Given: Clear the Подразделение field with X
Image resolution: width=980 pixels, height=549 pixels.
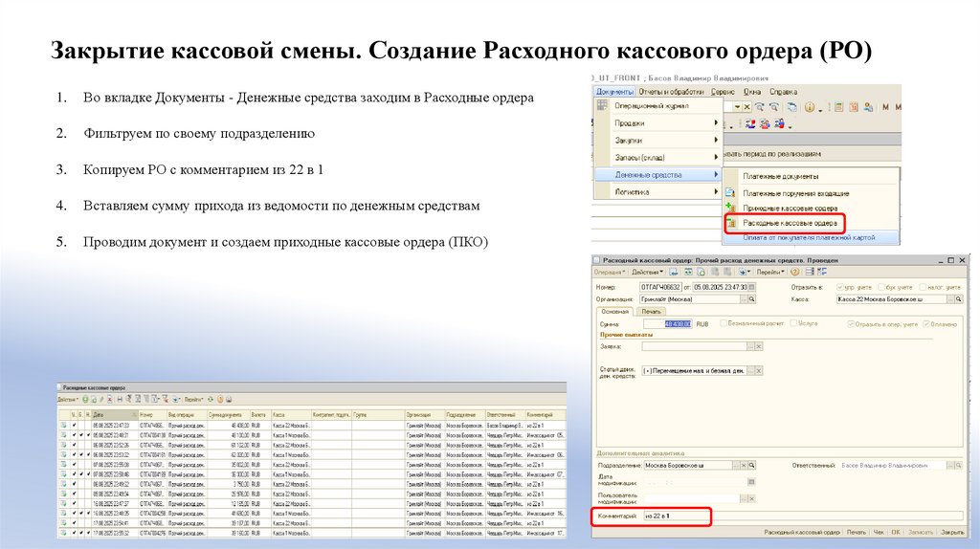Looking at the screenshot, I should pos(744,465).
